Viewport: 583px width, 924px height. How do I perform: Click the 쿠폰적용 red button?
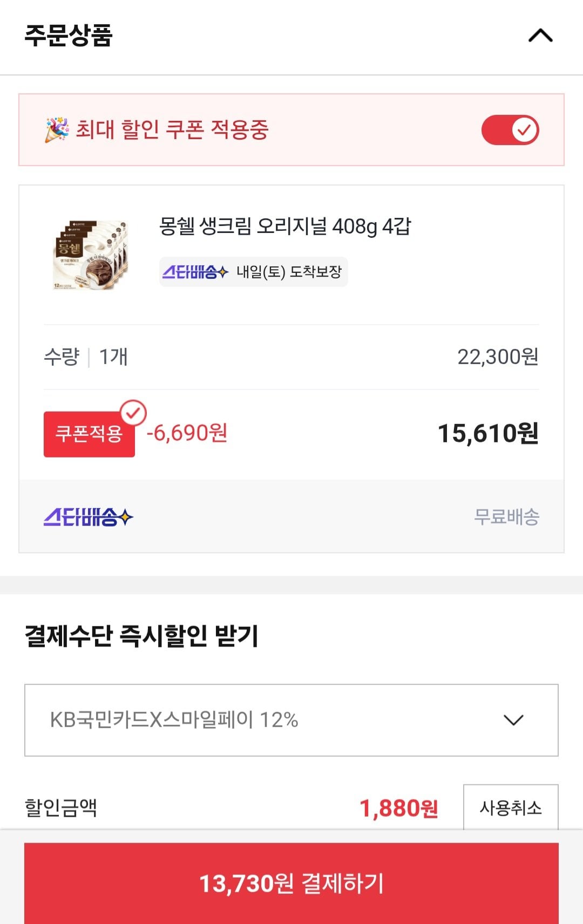click(89, 434)
